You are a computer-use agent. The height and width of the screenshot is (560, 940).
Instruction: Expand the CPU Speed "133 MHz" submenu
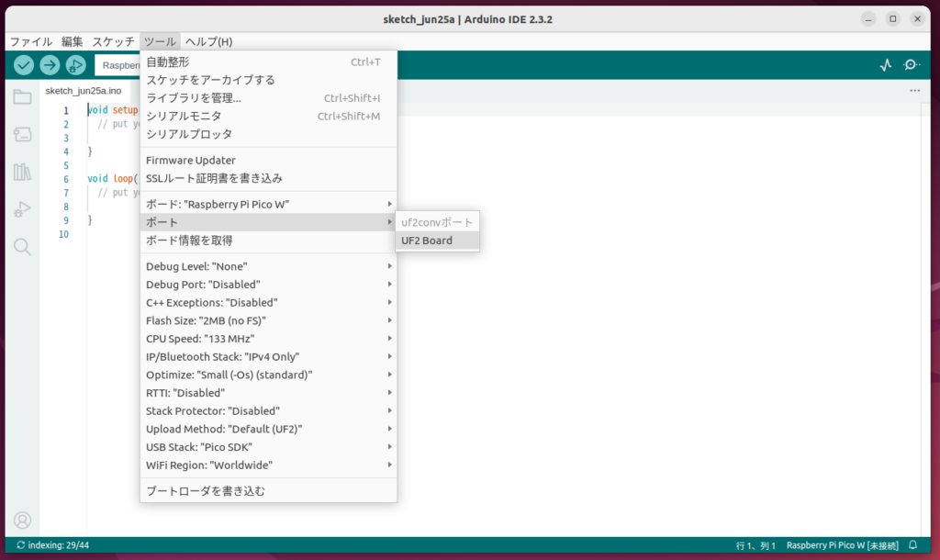tap(268, 338)
